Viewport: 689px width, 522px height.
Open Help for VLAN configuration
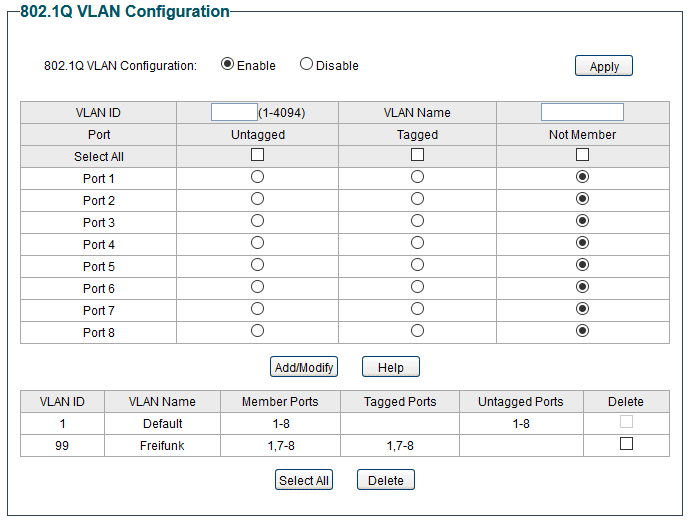(391, 367)
